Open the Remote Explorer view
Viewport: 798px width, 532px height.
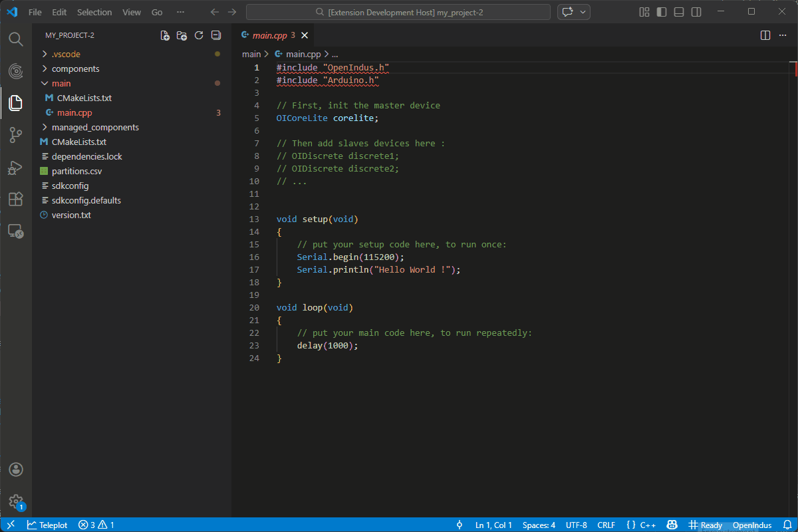pos(16,231)
